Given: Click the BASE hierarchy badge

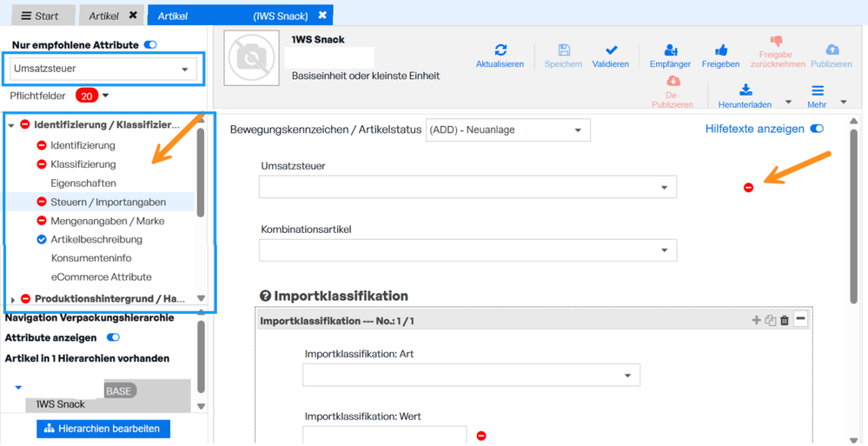Looking at the screenshot, I should (119, 391).
